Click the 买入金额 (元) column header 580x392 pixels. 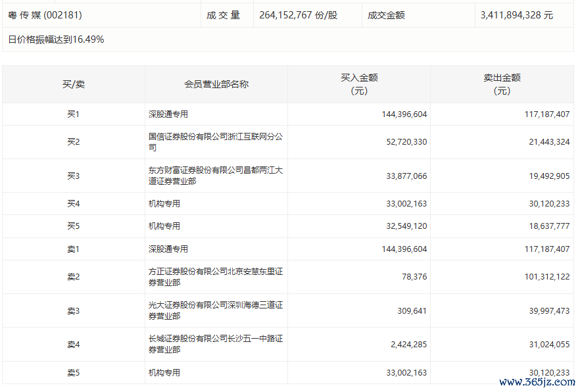[x=358, y=84]
